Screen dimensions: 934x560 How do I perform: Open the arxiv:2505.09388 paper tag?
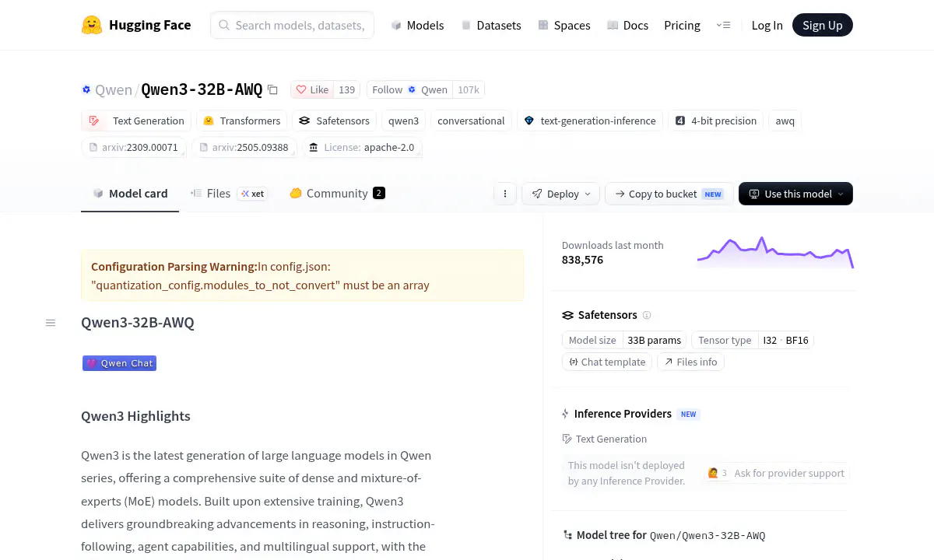pos(244,147)
